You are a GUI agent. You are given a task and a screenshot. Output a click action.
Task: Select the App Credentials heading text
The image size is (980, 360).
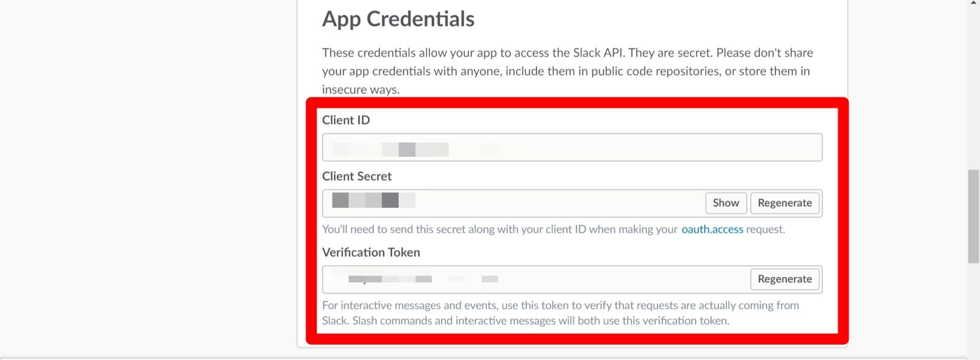398,18
